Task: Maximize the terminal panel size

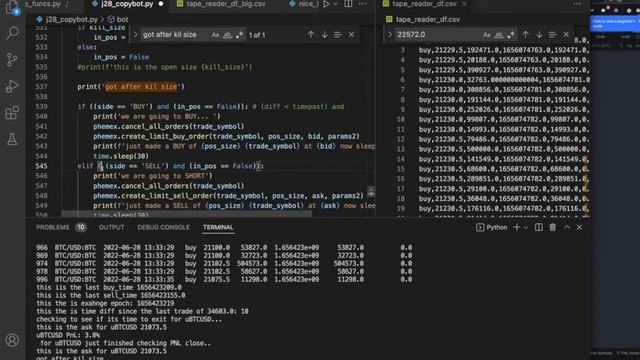Action: [567, 227]
